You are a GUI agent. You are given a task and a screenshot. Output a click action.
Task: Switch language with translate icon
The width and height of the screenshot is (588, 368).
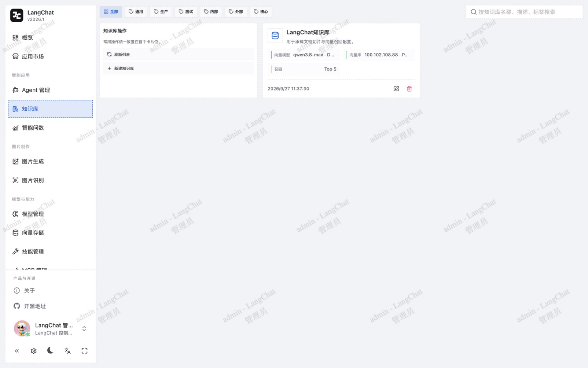tap(68, 351)
